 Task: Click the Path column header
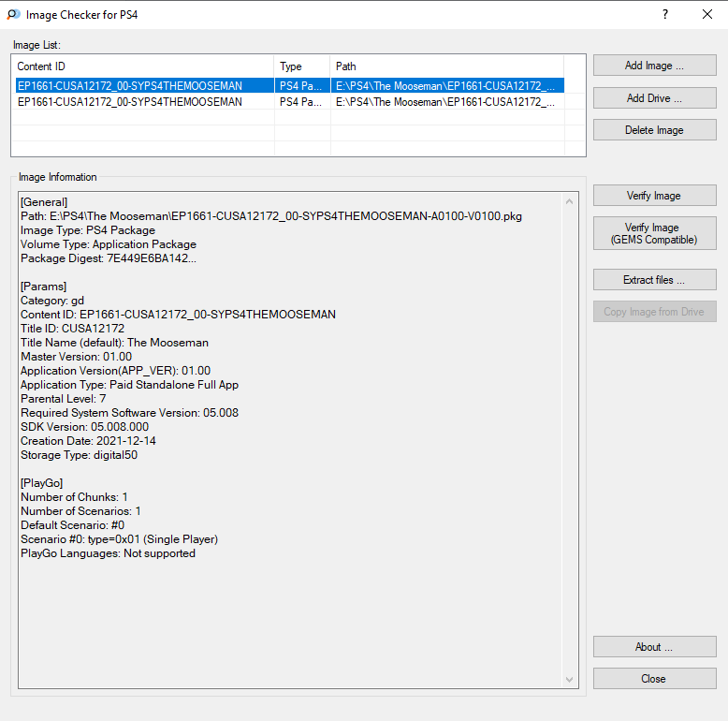pos(446,66)
